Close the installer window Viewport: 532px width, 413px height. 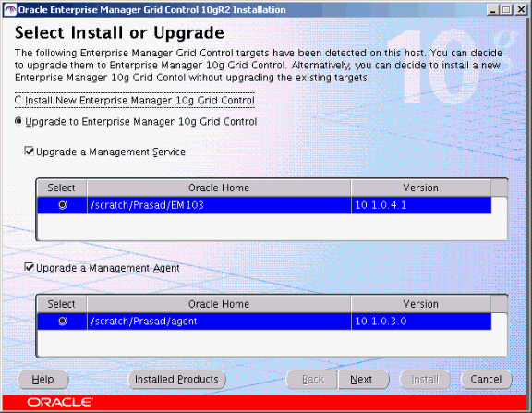pyautogui.click(x=520, y=10)
